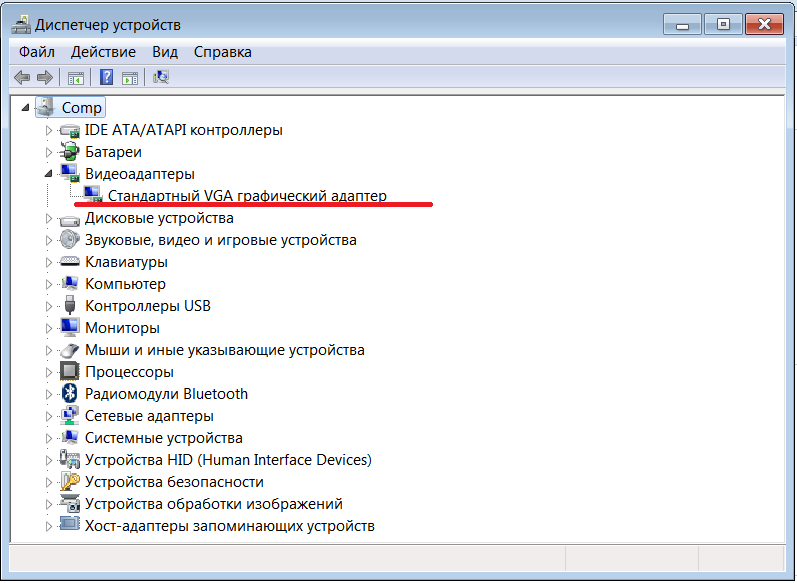
Task: Click the Системные устройства icon
Action: (70, 438)
